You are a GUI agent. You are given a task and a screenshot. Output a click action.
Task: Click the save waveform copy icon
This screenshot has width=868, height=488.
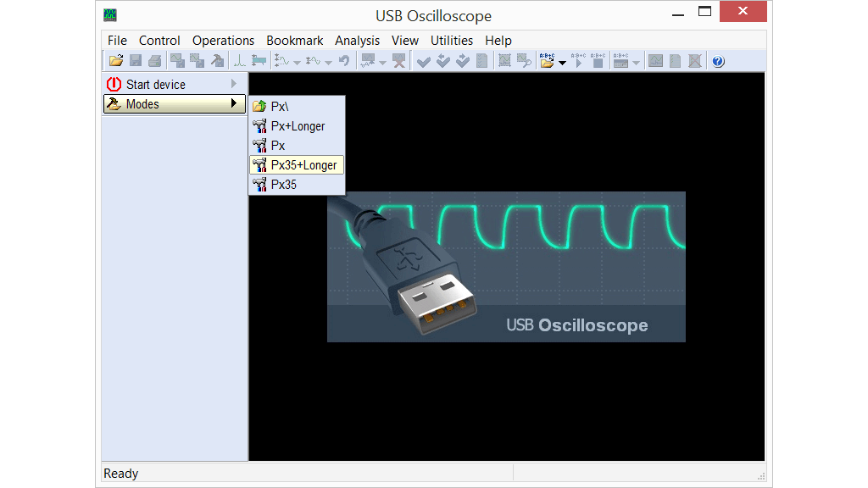coord(177,61)
